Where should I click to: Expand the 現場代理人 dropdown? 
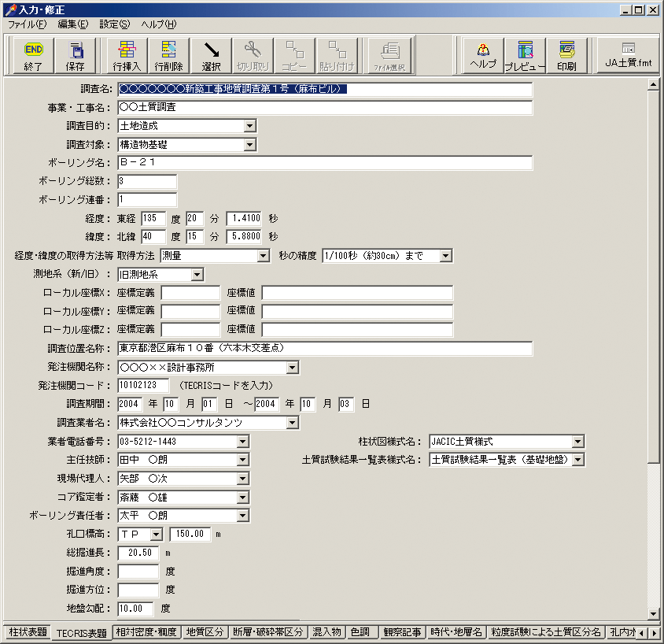242,479
